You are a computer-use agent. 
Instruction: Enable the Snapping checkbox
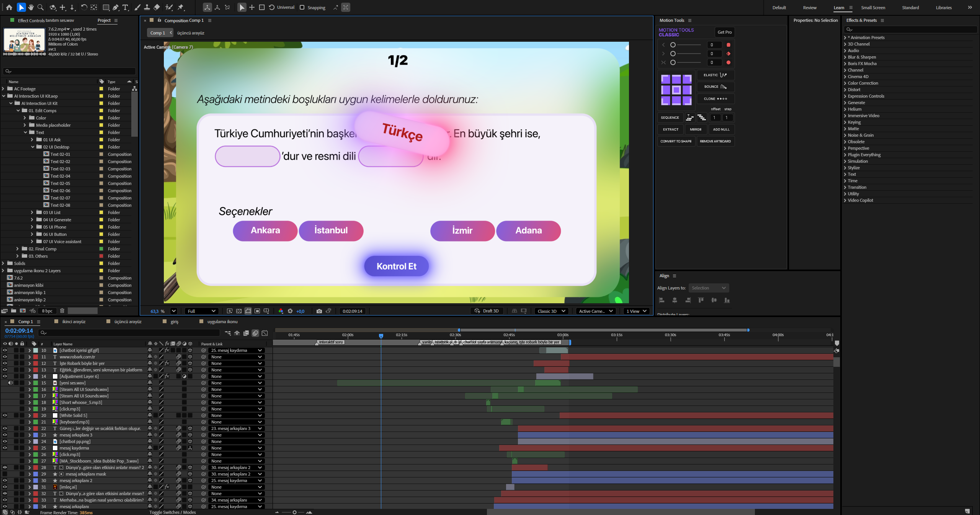302,7
